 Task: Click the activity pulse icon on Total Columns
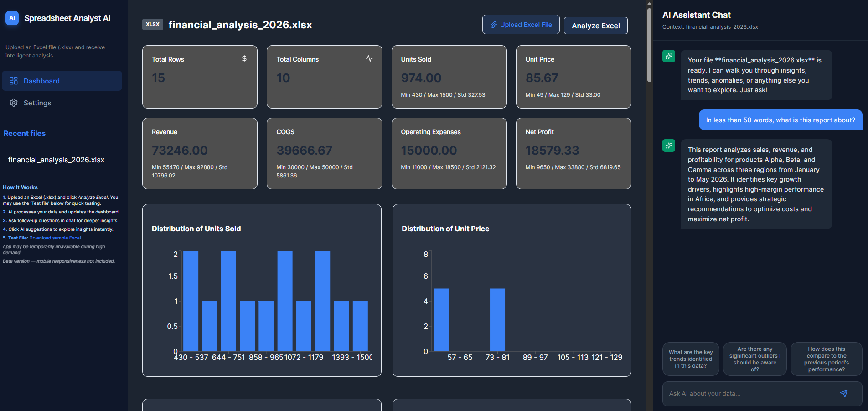point(369,58)
